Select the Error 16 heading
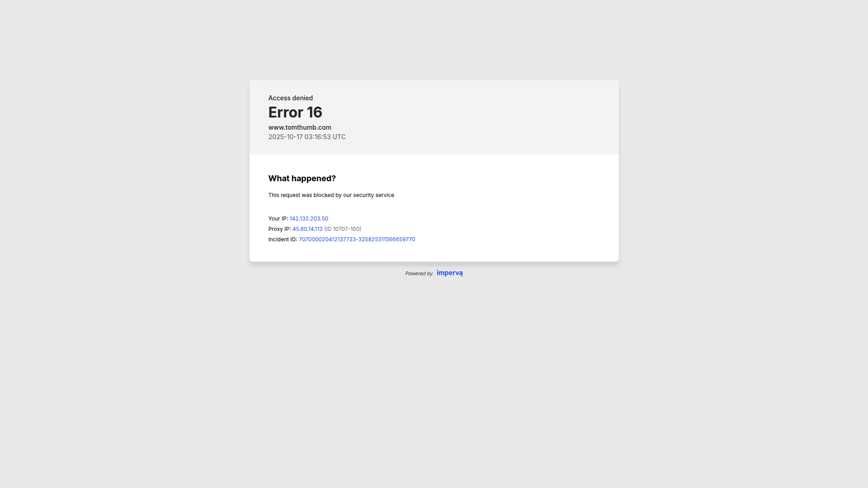The image size is (868, 488). coord(295,112)
